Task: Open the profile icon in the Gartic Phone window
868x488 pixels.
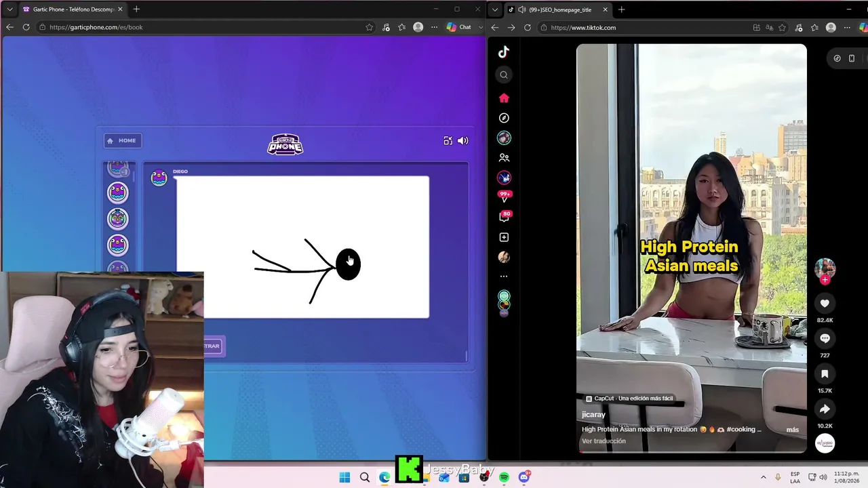Action: click(x=418, y=27)
